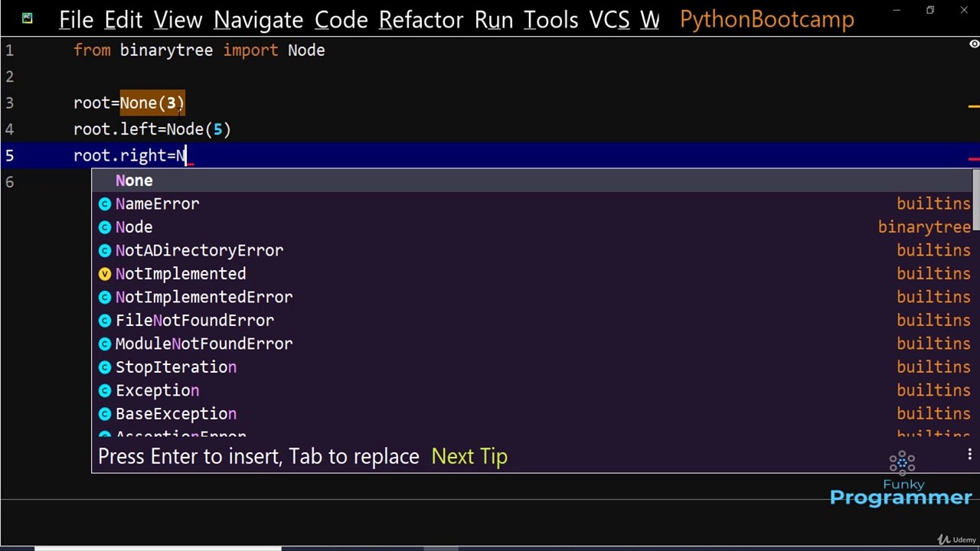The image size is (980, 551).
Task: Open the Code menu
Action: tap(341, 20)
